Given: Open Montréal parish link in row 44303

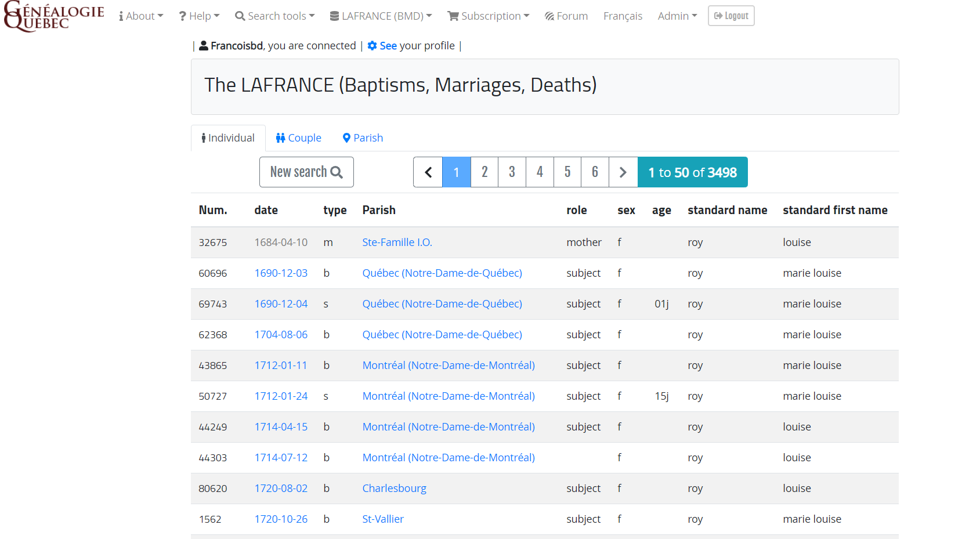Looking at the screenshot, I should coord(449,458).
